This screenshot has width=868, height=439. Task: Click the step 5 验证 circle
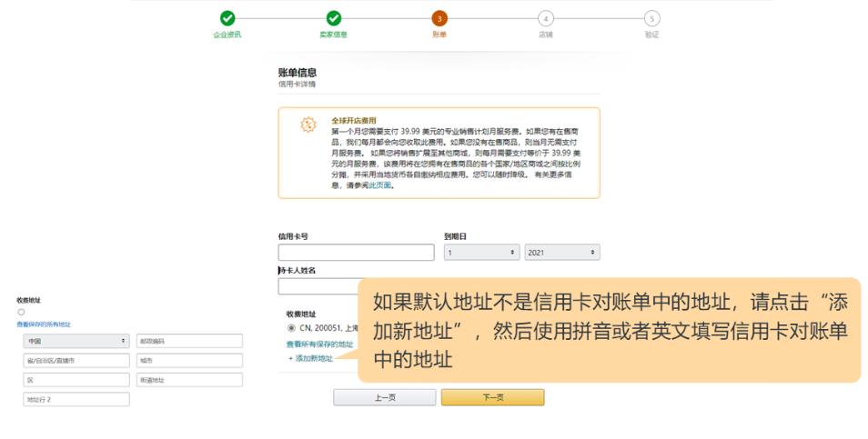[x=651, y=18]
